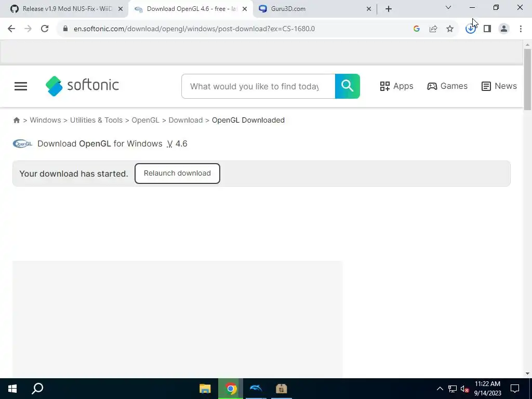Click the OpenGL logo beside the title

22,144
